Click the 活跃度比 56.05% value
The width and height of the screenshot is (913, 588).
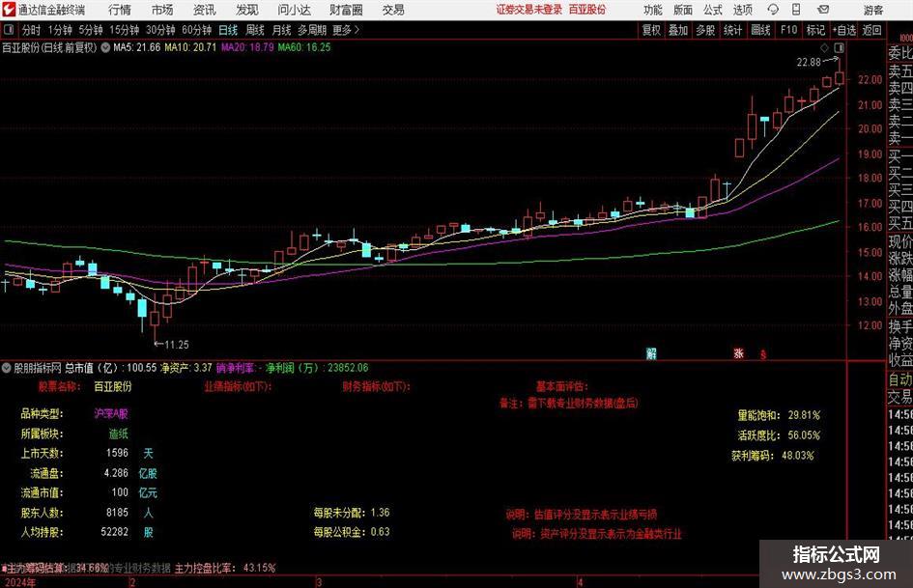pyautogui.click(x=804, y=435)
